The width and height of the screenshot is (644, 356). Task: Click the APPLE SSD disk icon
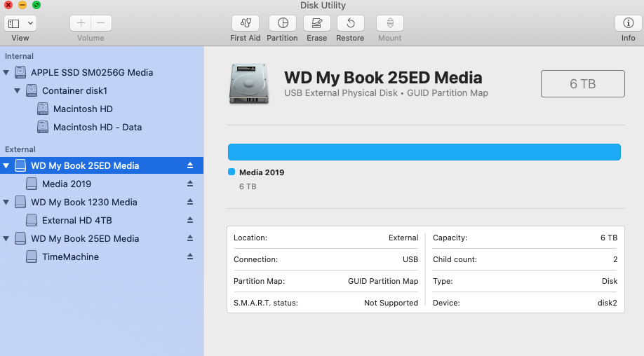click(x=20, y=72)
